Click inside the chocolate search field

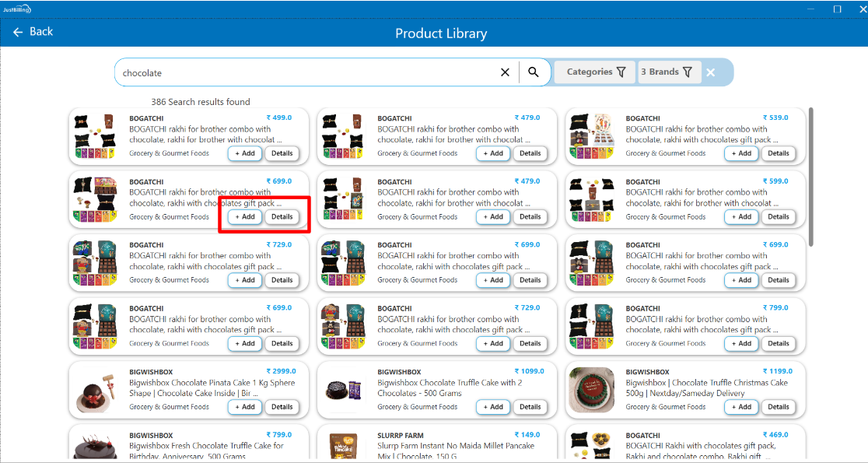(303, 72)
